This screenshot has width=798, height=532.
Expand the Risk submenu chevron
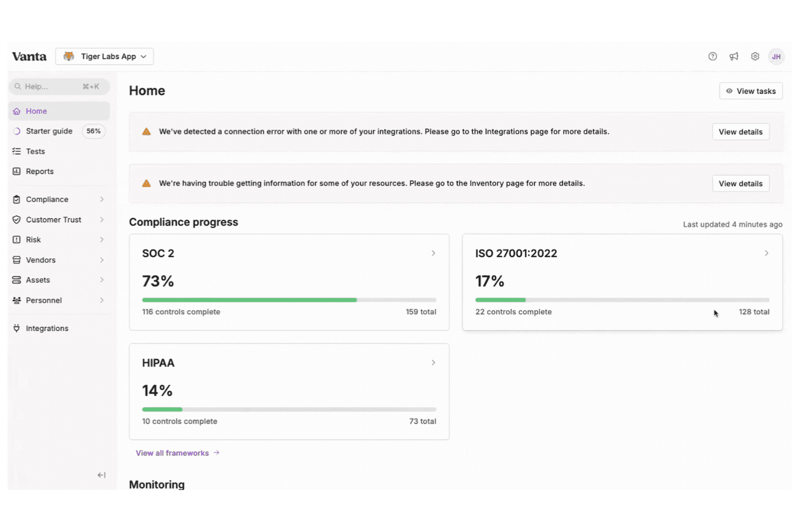click(102, 239)
